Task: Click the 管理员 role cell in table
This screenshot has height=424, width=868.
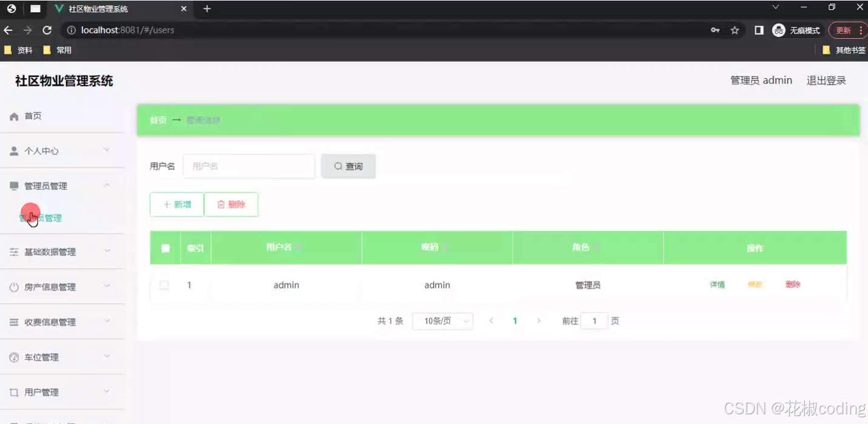Action: 588,285
